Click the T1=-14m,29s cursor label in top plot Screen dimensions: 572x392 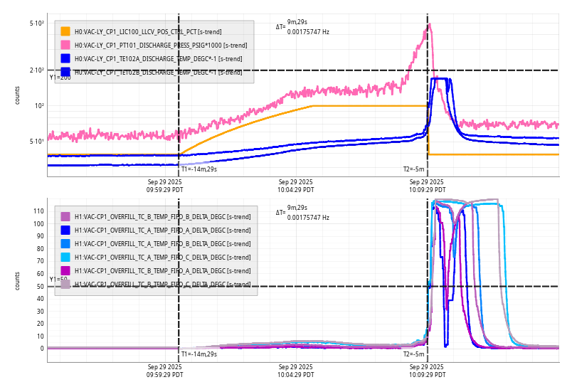pyautogui.click(x=198, y=169)
